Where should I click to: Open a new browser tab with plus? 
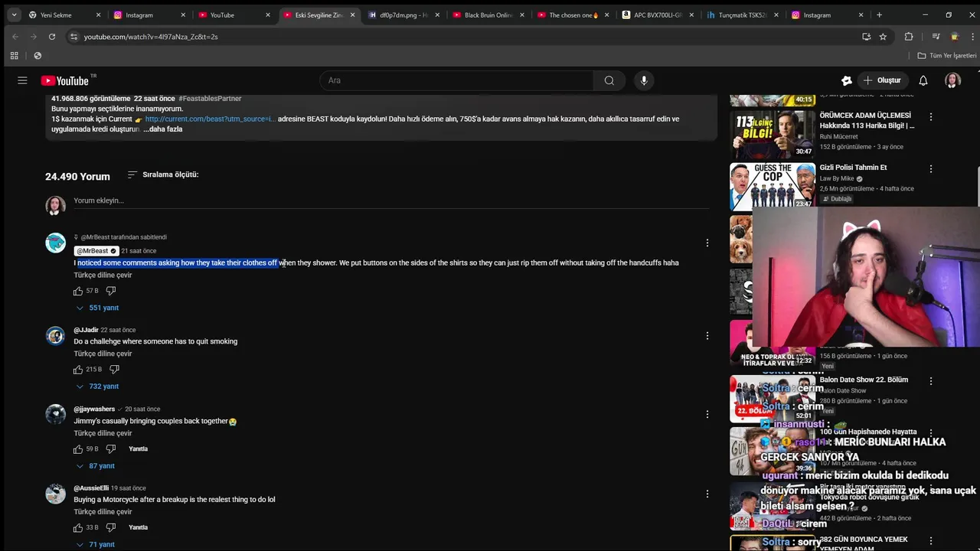coord(879,15)
